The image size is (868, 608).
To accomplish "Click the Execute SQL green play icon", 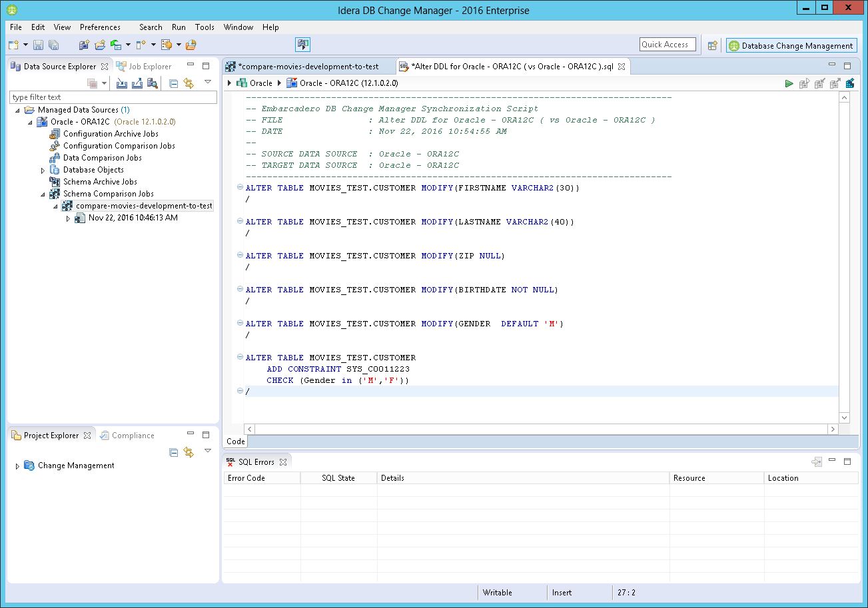I will 789,83.
